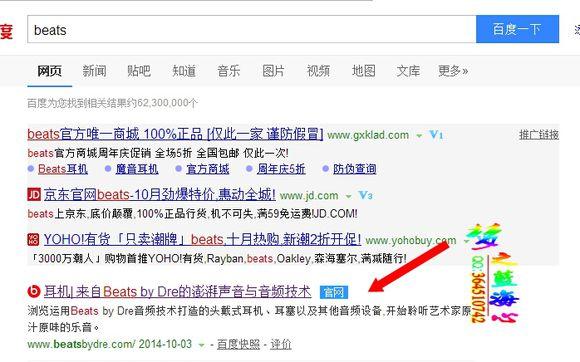Click description 浏览运用Beats by Dre音频技术

tap(249, 319)
